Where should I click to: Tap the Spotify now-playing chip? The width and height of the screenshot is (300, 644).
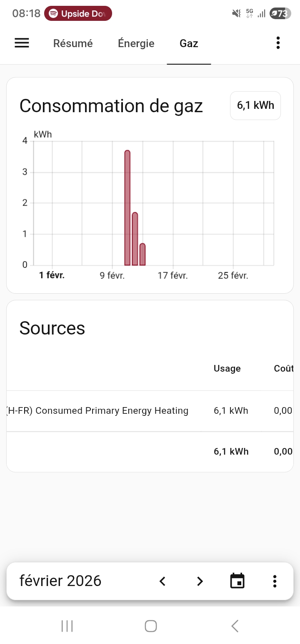78,14
